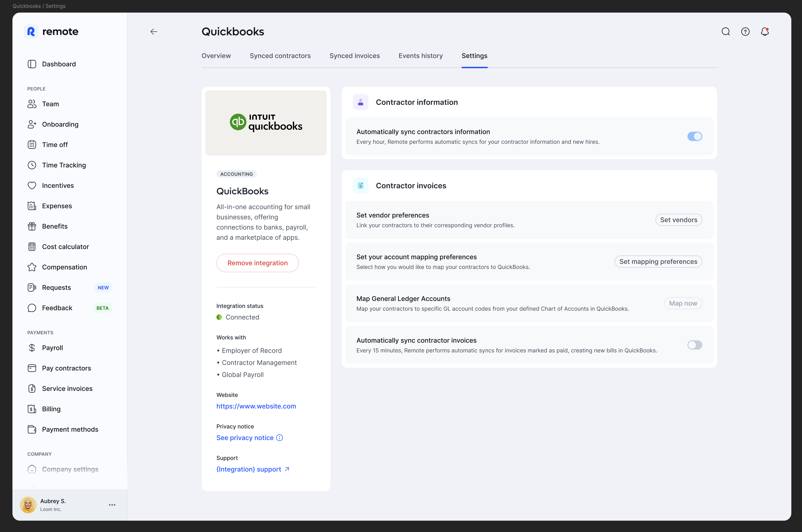Image resolution: width=802 pixels, height=532 pixels.
Task: Click the Remote logo icon
Action: click(31, 32)
